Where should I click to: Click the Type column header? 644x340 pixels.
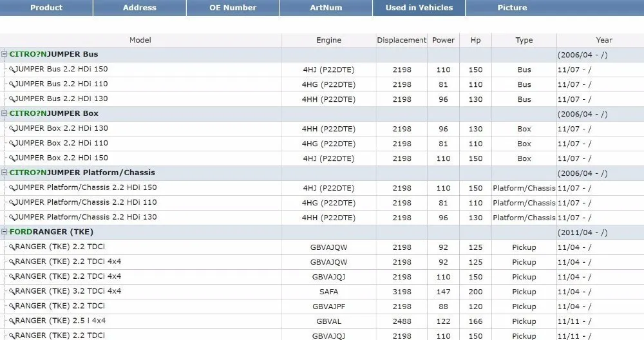coord(524,40)
